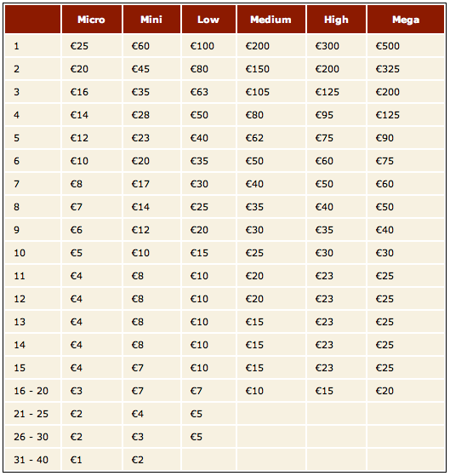The height and width of the screenshot is (476, 450).
Task: Select the Mega column header
Action: pos(406,19)
